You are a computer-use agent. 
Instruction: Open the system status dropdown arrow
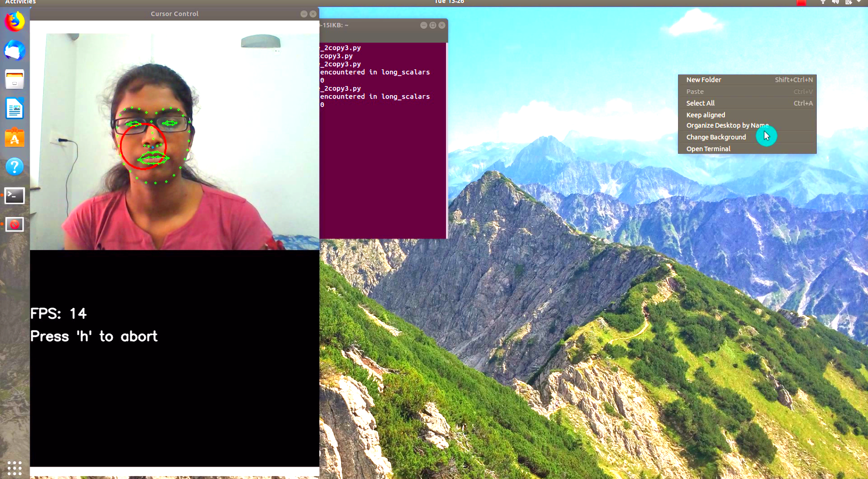859,2
